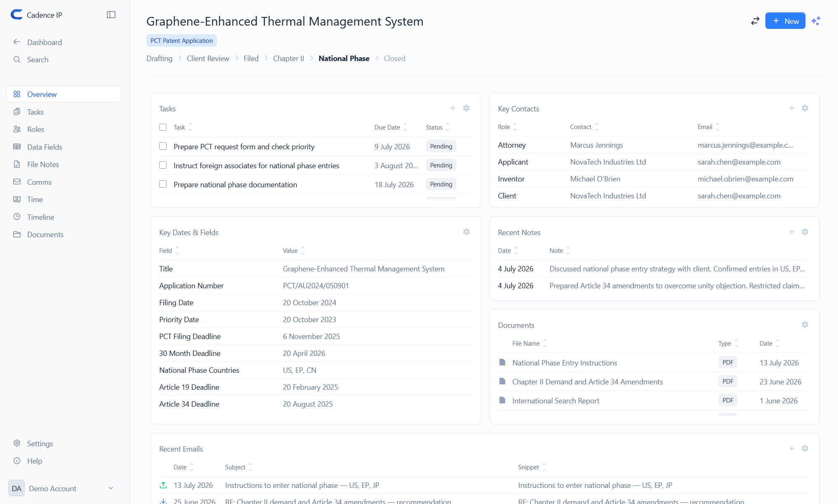Click file icon for Chapter II Demand document
This screenshot has width=838, height=504.
tap(502, 381)
